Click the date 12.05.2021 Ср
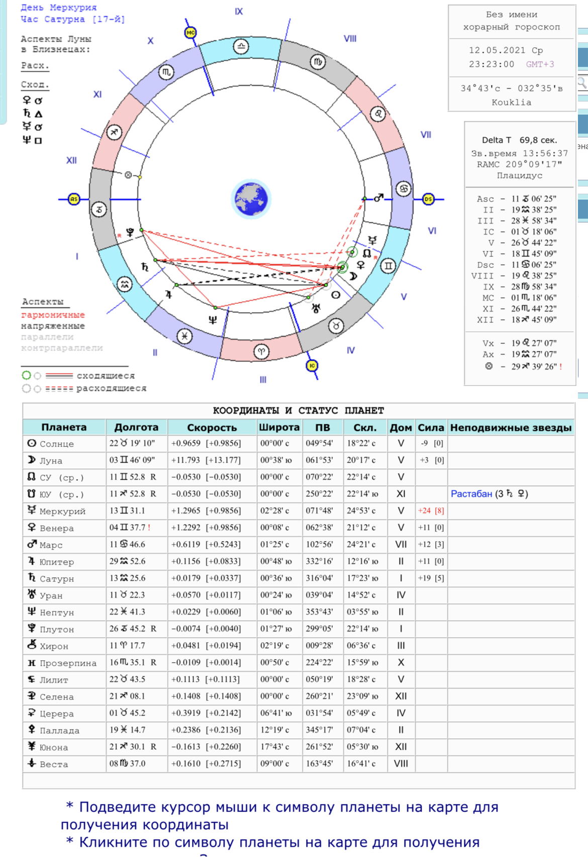This screenshot has height=868, width=588. [x=506, y=50]
